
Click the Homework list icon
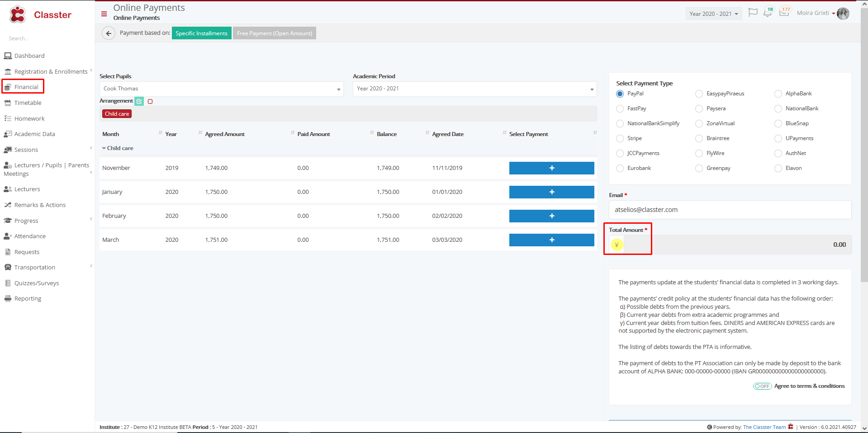(8, 118)
